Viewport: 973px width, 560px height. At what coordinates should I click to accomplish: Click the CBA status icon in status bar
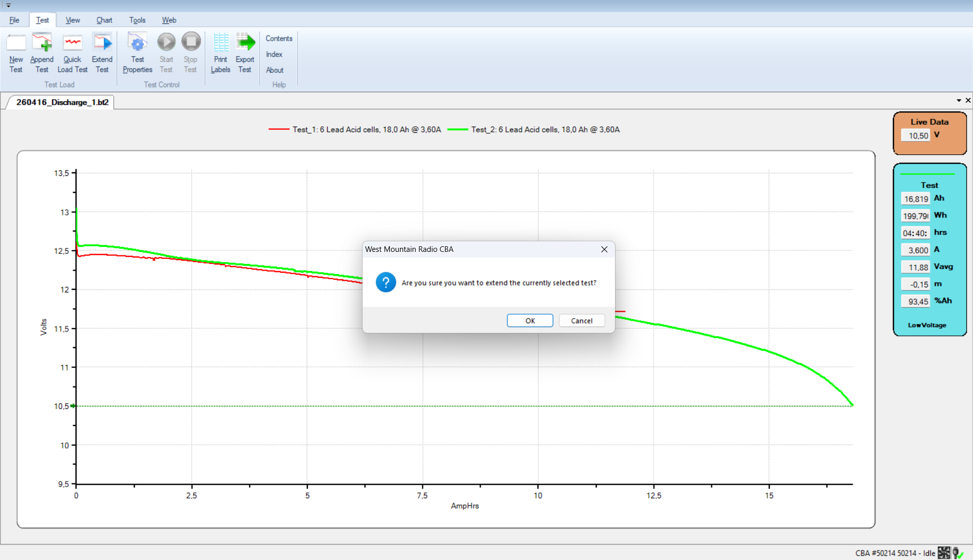click(944, 553)
